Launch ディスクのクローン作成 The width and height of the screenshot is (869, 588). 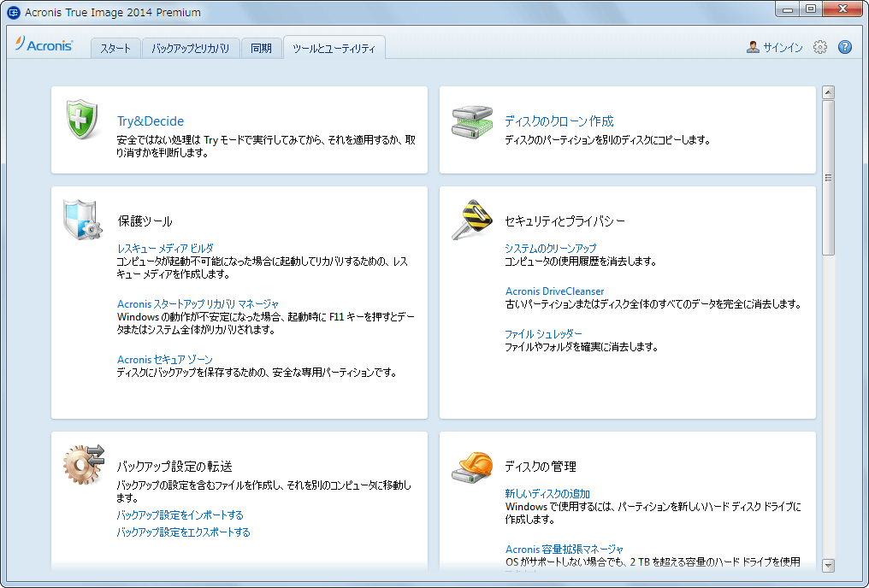tap(559, 121)
